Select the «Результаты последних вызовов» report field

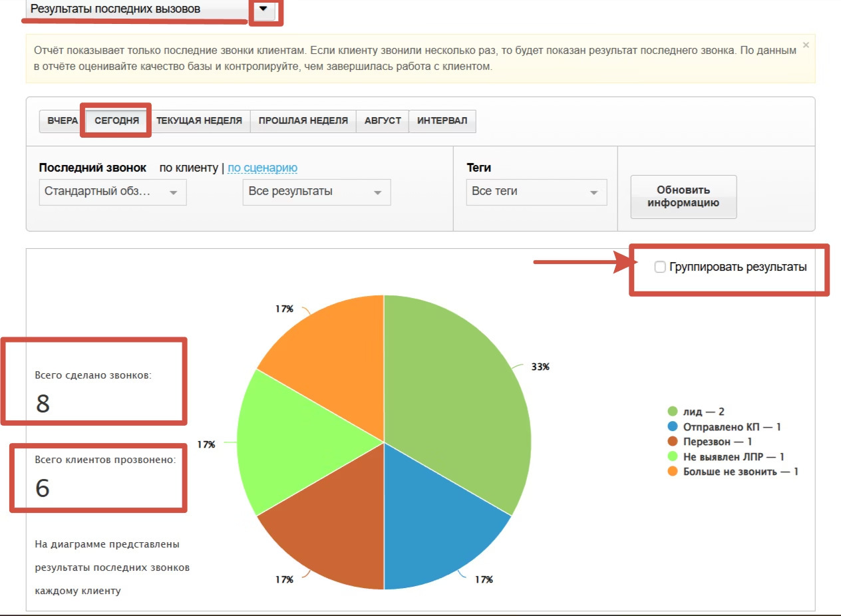tap(138, 9)
